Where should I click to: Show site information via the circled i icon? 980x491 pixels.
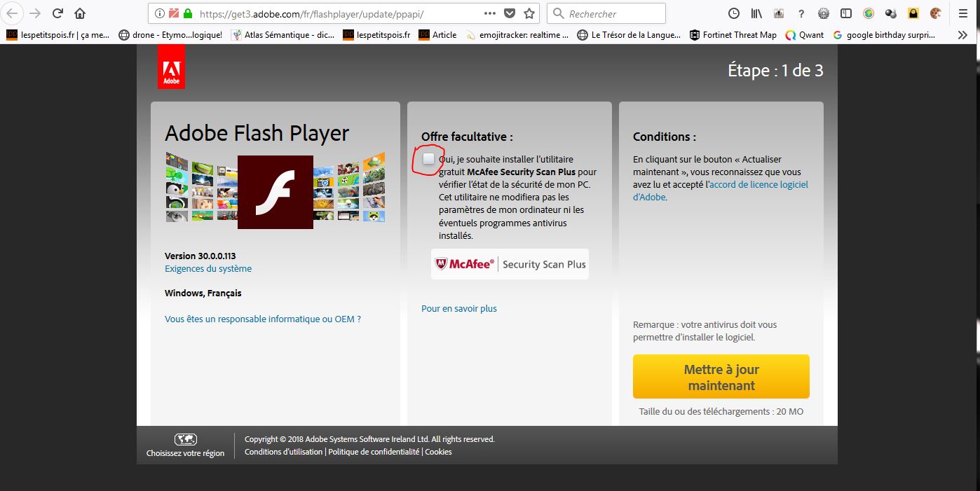(159, 13)
